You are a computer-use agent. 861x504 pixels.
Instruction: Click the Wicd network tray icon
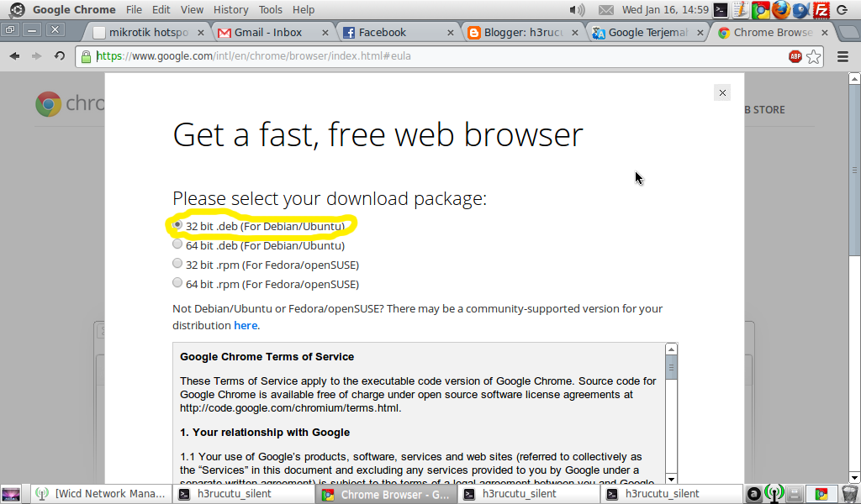774,494
